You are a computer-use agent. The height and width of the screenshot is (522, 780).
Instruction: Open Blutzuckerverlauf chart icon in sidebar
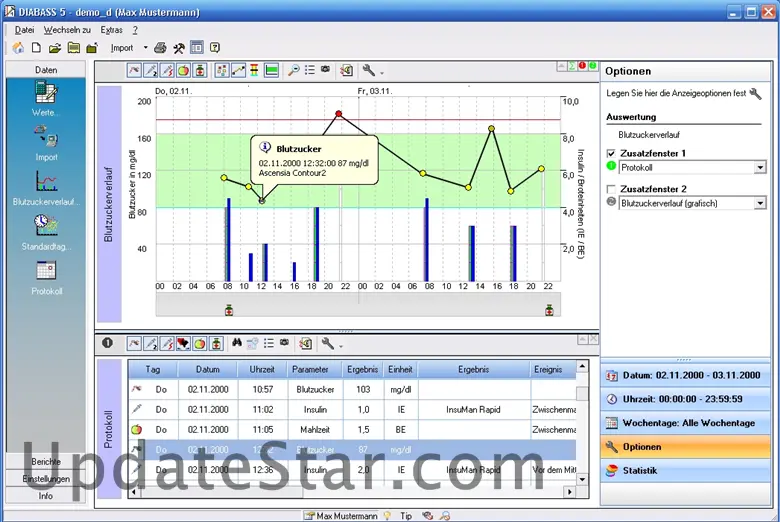click(46, 182)
